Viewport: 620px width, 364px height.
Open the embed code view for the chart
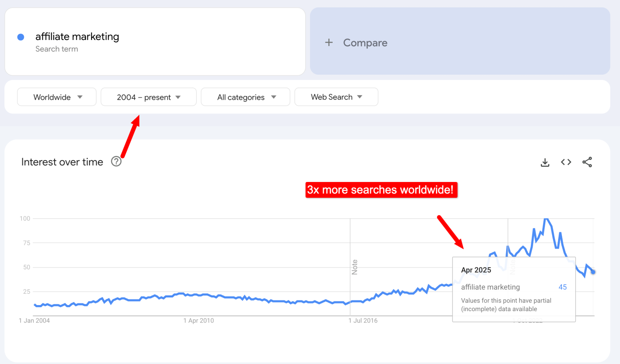click(x=566, y=162)
